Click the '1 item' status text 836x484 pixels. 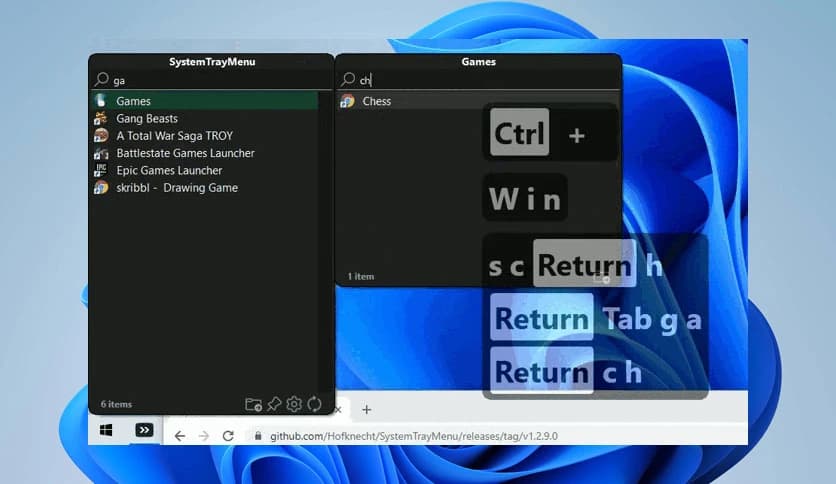point(361,276)
